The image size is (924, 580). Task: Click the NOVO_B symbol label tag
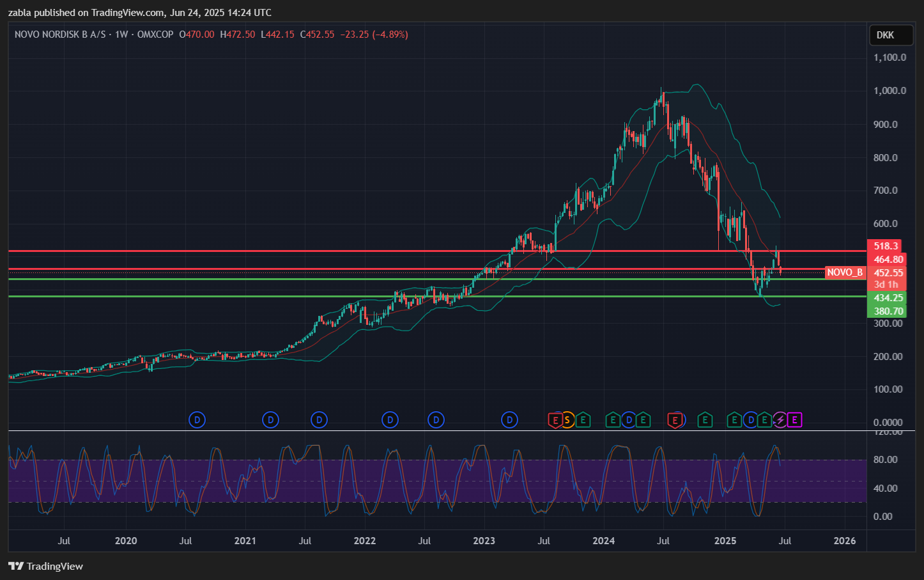tap(845, 272)
